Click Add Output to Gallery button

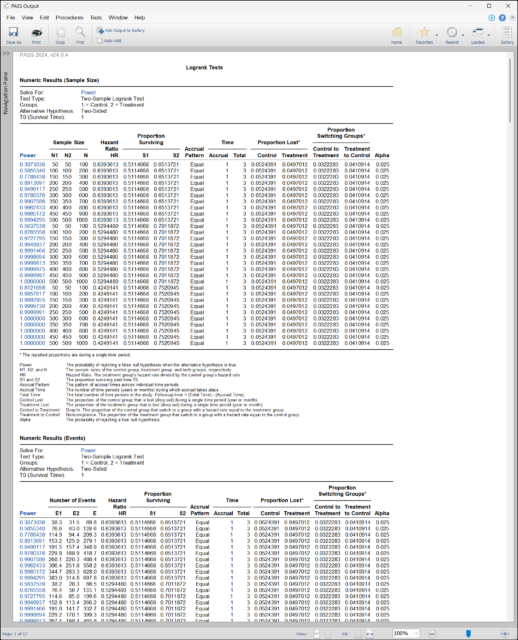pos(121,31)
